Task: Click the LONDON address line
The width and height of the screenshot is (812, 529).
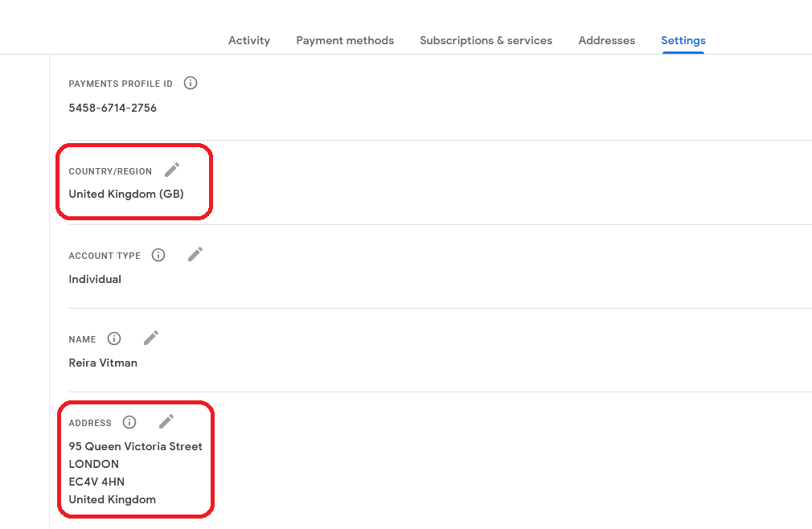Action: pos(94,464)
